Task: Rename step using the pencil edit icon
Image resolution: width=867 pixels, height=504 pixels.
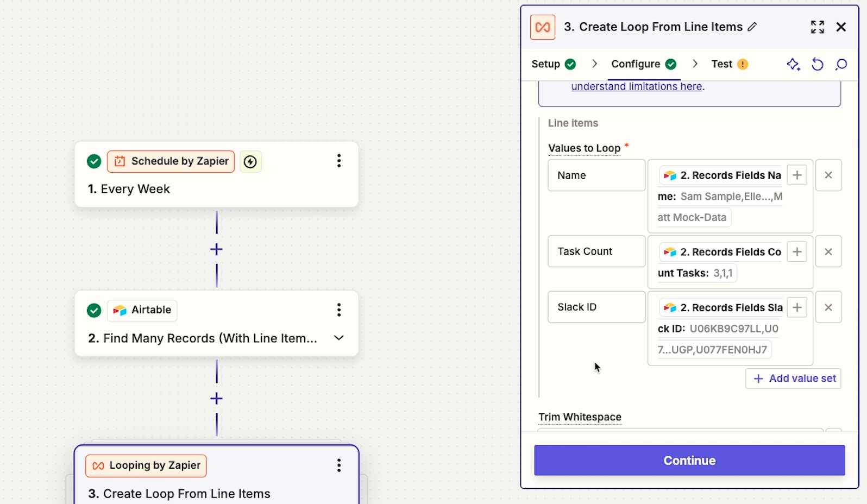Action: [752, 27]
